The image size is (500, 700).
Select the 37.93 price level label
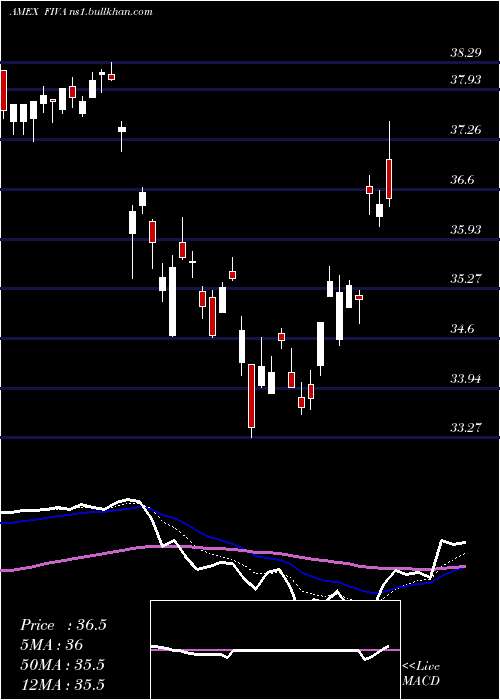pyautogui.click(x=465, y=80)
